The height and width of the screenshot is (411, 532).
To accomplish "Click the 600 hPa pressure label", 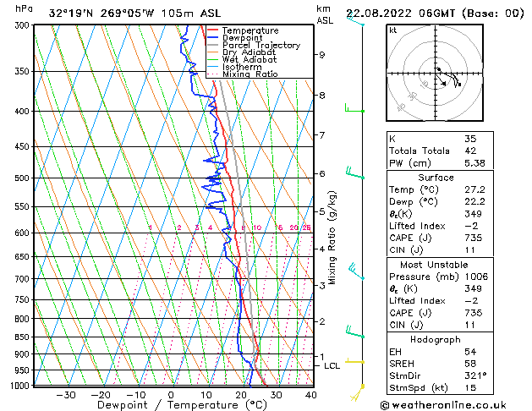I will point(24,233).
